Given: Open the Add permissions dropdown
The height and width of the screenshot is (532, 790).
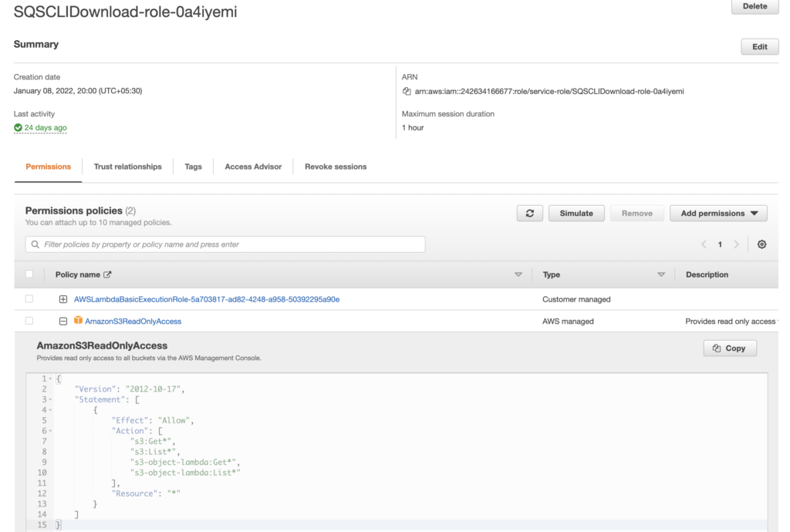Looking at the screenshot, I should pos(717,213).
